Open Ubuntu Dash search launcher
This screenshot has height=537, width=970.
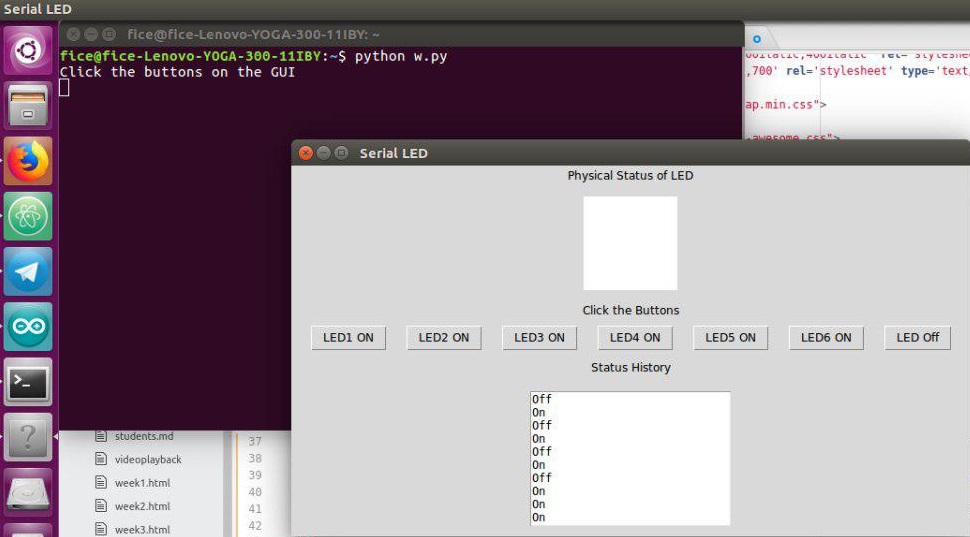click(x=28, y=51)
